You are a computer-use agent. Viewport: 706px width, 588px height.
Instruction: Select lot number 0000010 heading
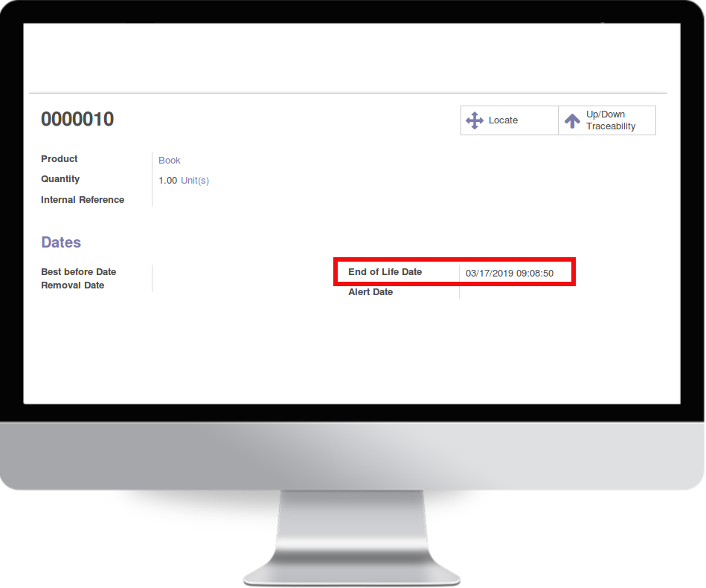click(x=77, y=119)
